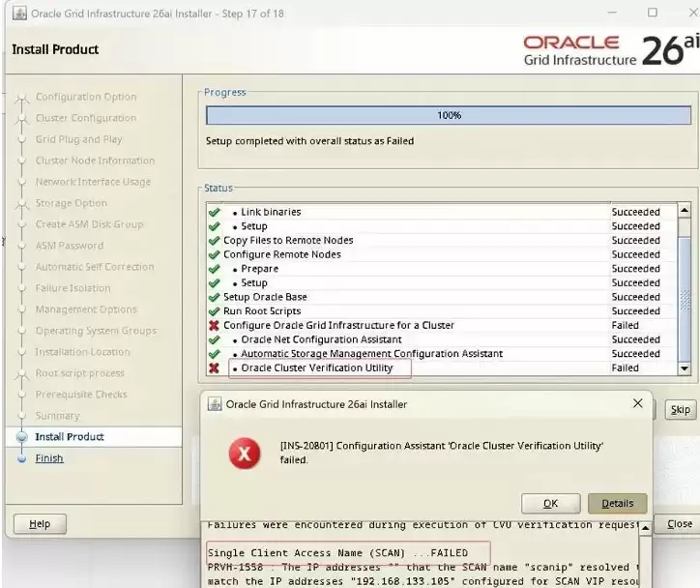The image size is (700, 588).
Task: Click the red X error icon in the dialog
Action: (x=245, y=454)
